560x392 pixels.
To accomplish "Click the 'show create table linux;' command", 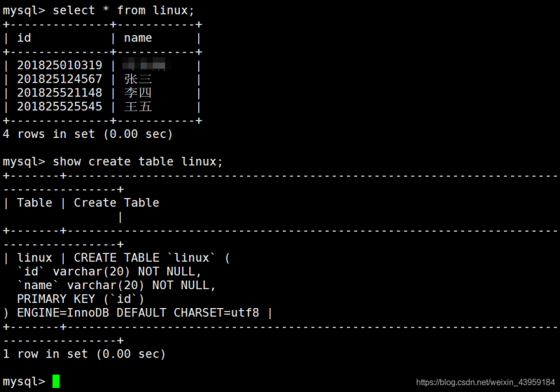I will click(137, 162).
